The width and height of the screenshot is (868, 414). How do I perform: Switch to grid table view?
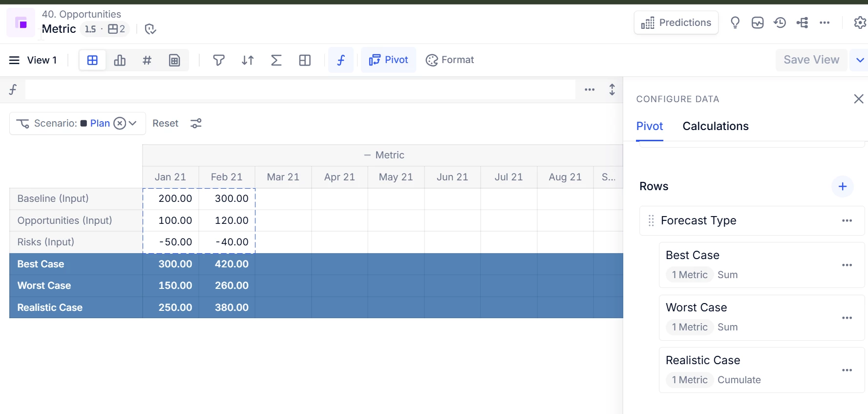click(92, 60)
